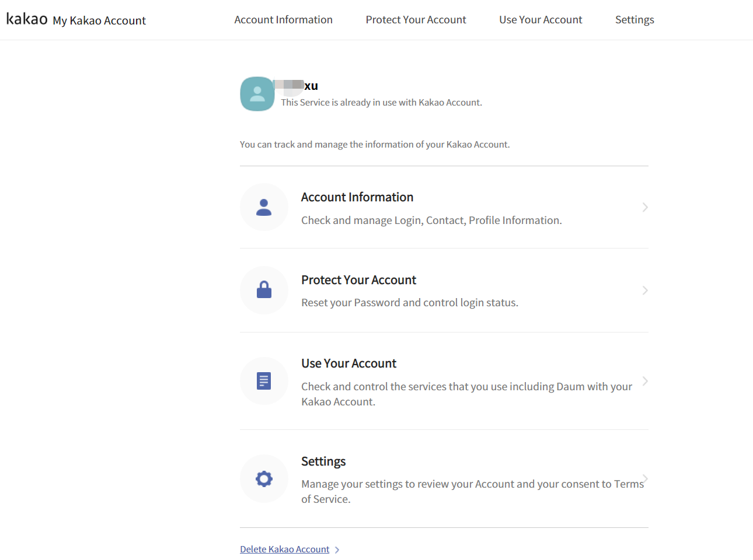This screenshot has width=753, height=560.
Task: Open Account Information in top navigation
Action: click(283, 20)
